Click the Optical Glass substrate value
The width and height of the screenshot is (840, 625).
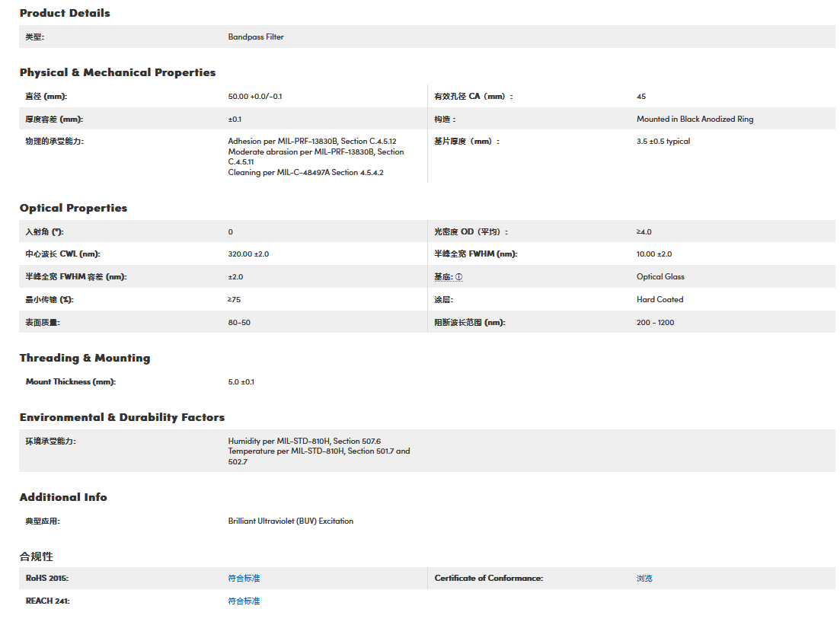click(660, 277)
